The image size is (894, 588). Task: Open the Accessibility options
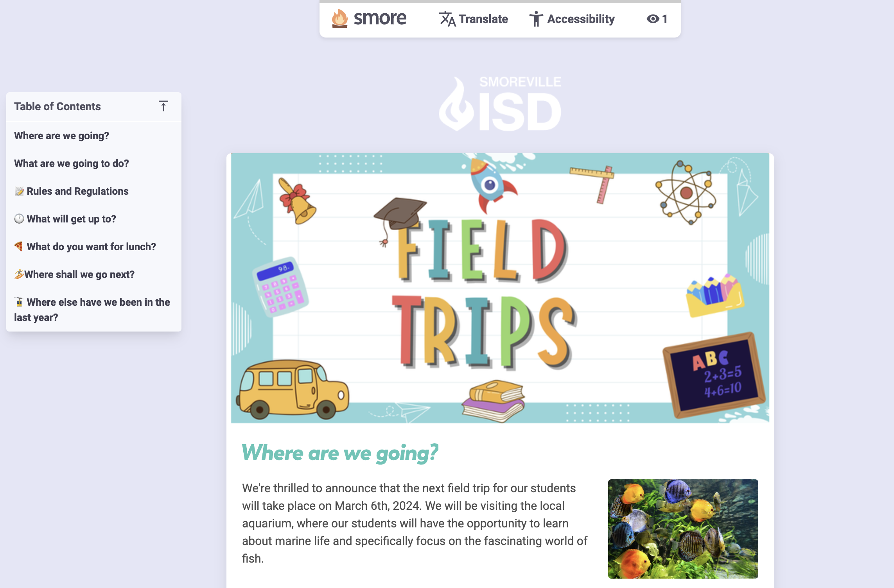580,19
